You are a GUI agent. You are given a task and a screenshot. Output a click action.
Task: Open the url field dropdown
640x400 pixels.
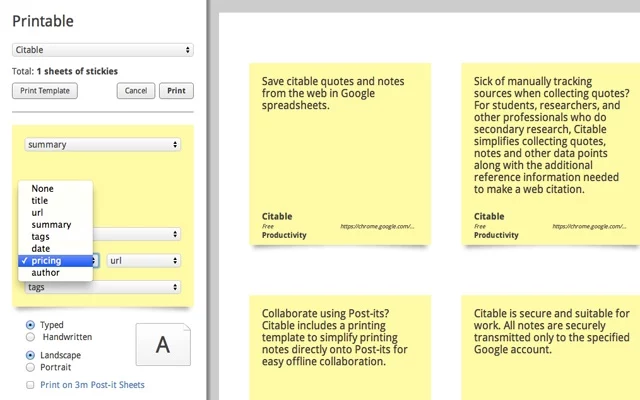(144, 260)
